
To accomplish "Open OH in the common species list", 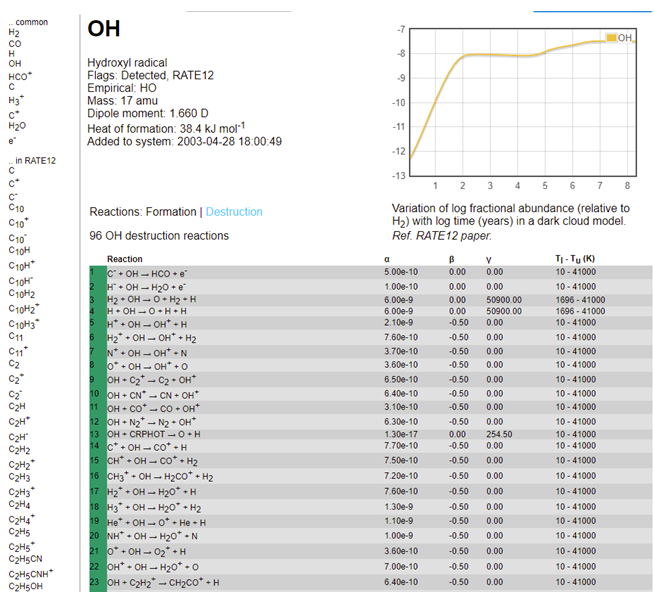I will tap(15, 63).
